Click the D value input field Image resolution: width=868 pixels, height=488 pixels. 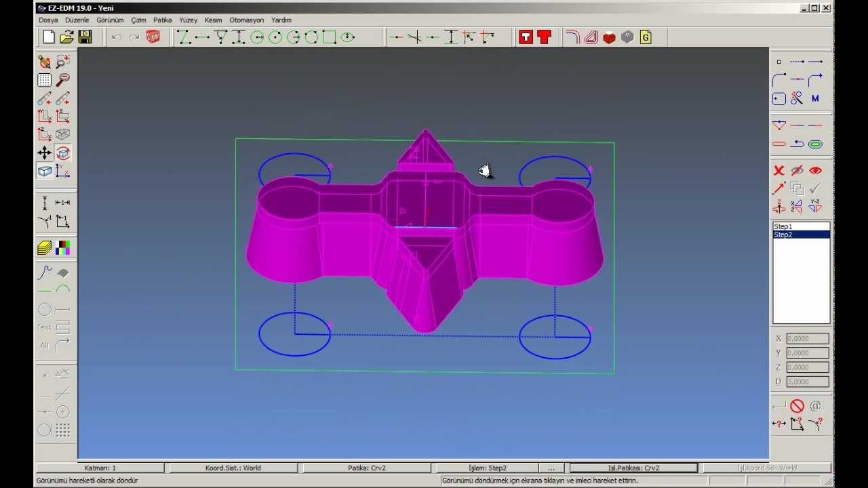(x=808, y=382)
